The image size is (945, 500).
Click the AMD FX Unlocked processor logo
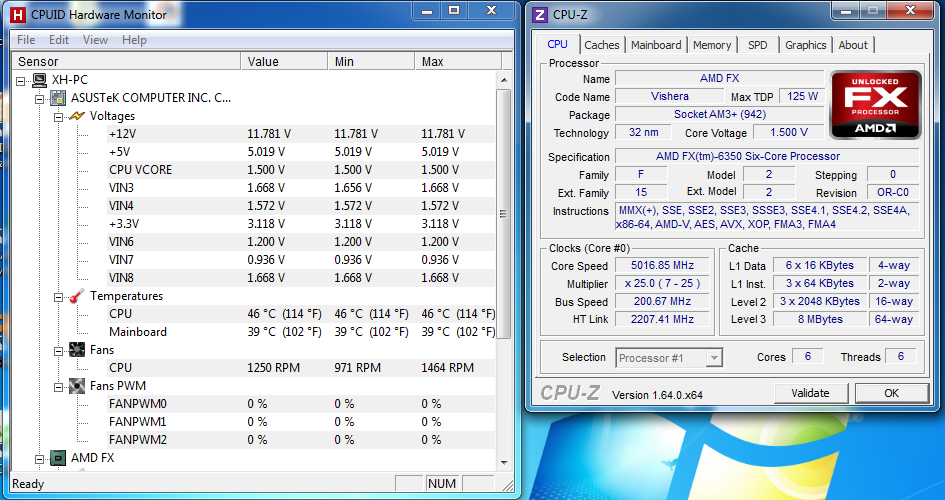click(x=875, y=104)
